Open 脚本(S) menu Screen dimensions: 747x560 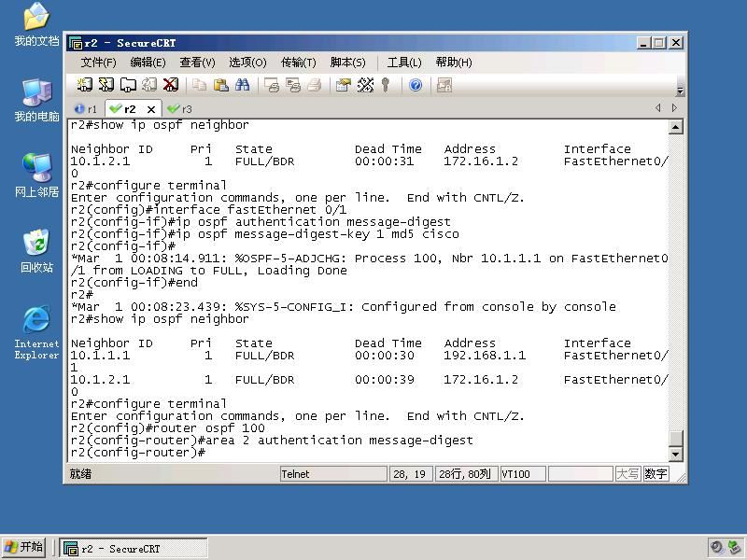click(347, 63)
